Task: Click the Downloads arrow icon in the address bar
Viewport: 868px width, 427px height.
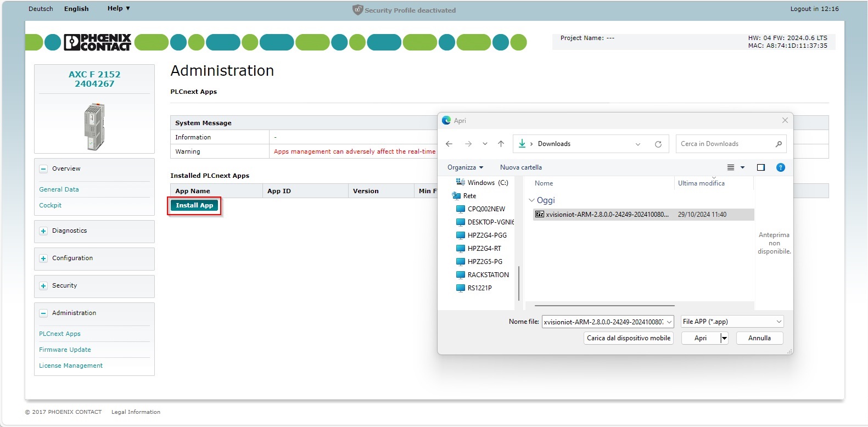Action: tap(522, 144)
